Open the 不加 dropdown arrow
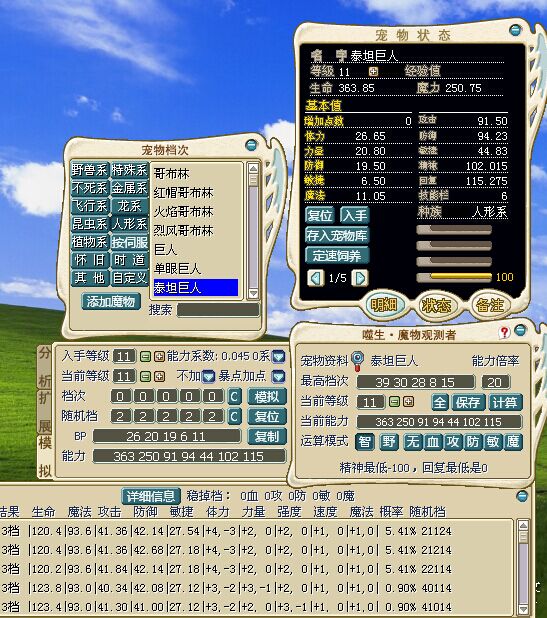 208,377
